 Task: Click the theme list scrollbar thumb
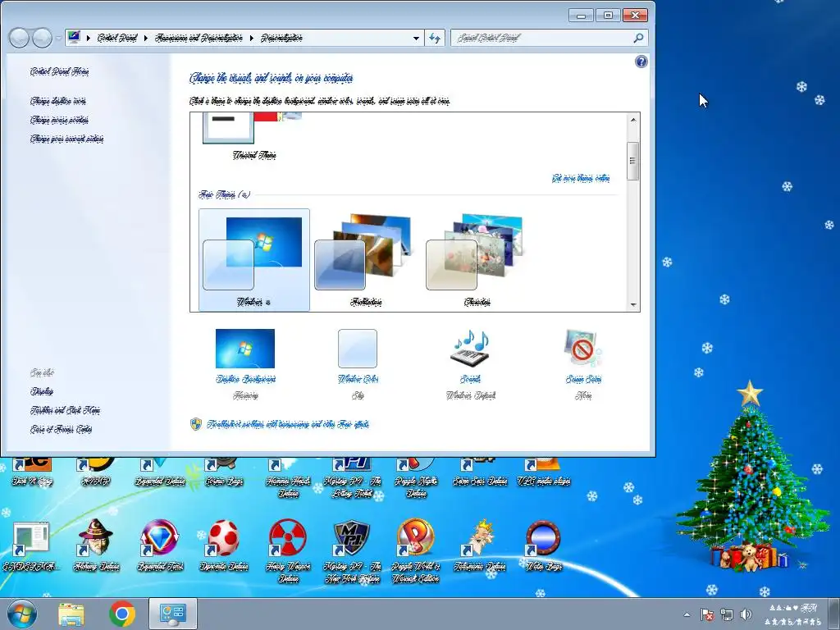632,162
